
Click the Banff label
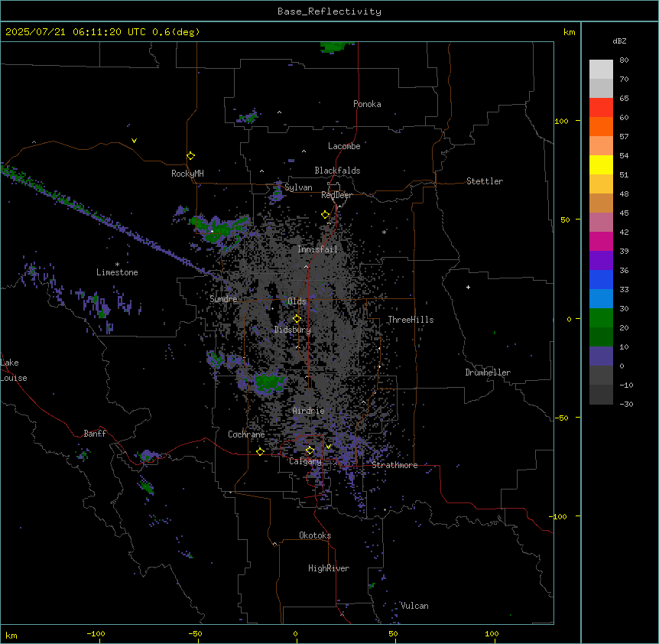95,434
